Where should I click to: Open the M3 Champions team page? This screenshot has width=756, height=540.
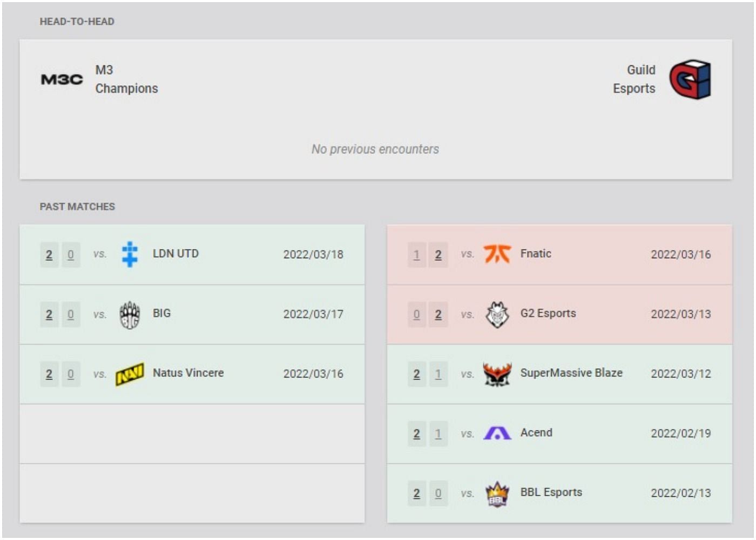point(126,79)
